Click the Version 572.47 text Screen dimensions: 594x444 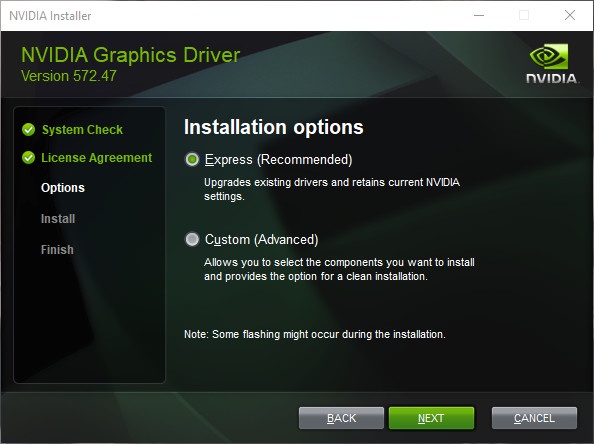(x=69, y=76)
